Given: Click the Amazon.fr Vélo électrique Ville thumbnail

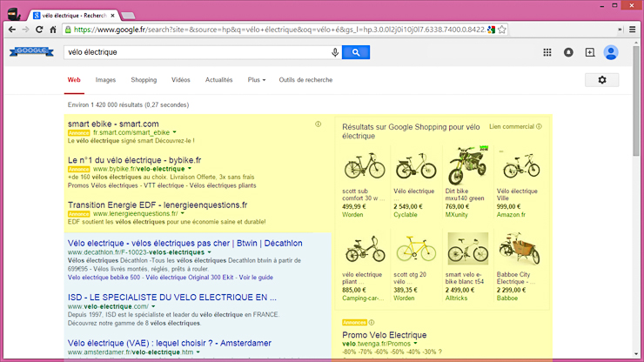Looking at the screenshot, I should [521, 165].
